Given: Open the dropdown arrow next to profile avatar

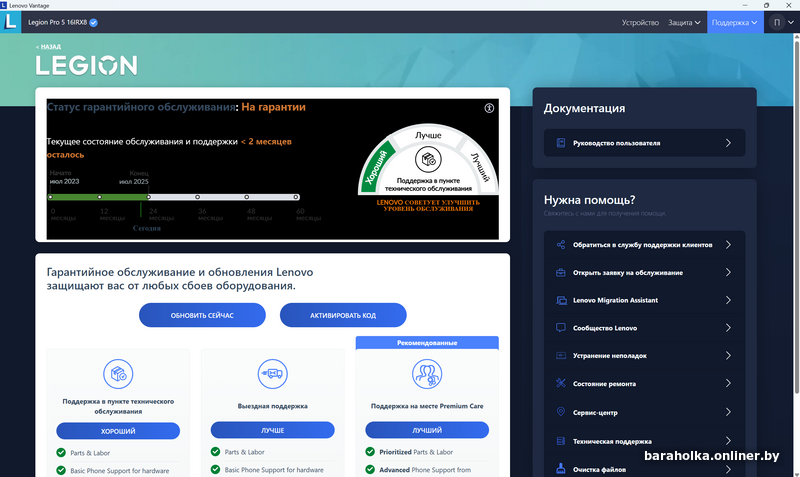Looking at the screenshot, I should (x=791, y=22).
